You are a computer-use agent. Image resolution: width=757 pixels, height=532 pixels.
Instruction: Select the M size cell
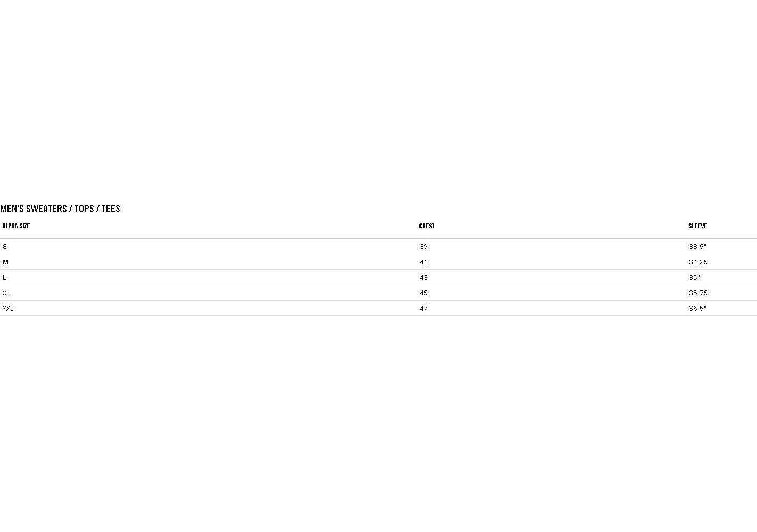pos(5,262)
